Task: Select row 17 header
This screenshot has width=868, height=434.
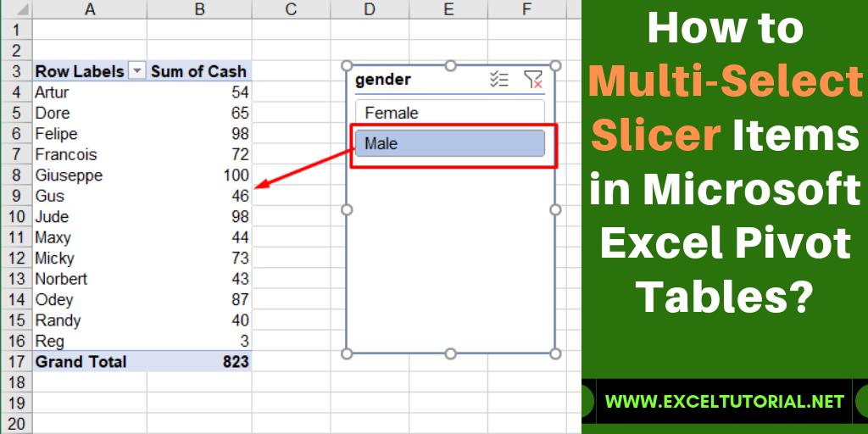Action: point(16,361)
